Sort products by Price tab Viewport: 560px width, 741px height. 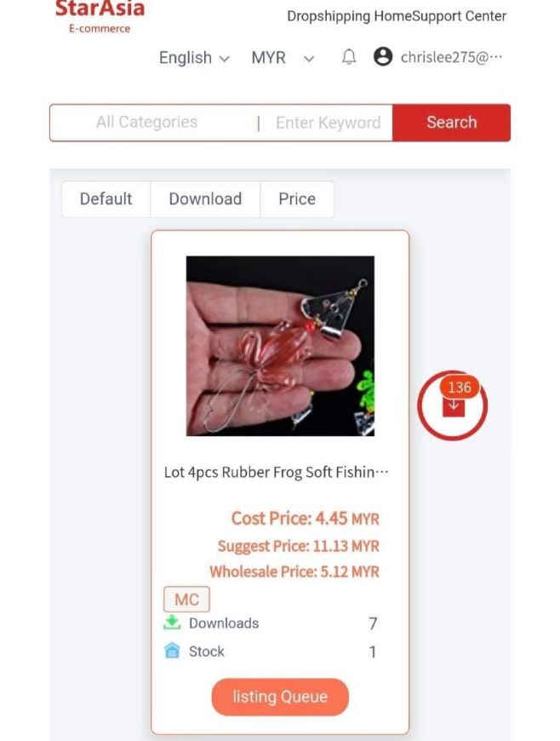[x=297, y=199]
